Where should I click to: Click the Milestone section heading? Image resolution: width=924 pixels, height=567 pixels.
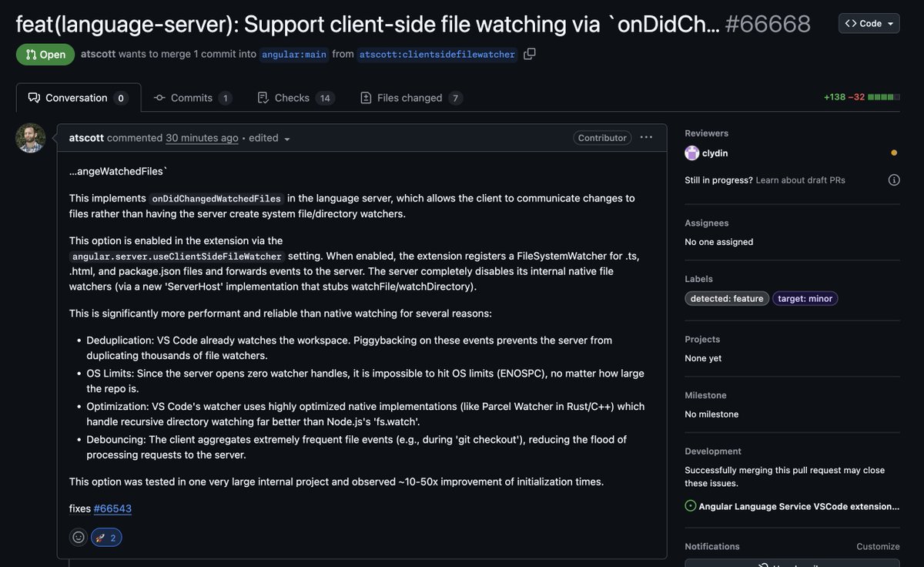(705, 395)
